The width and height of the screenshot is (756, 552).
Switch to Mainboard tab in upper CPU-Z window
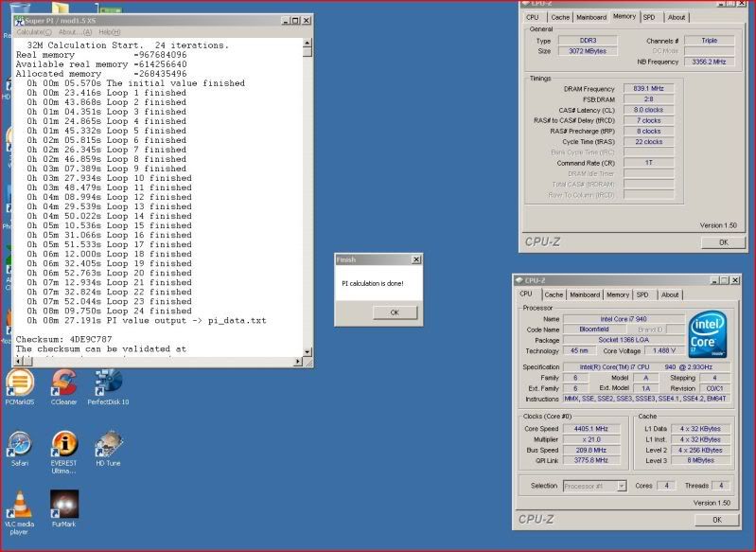click(x=591, y=17)
